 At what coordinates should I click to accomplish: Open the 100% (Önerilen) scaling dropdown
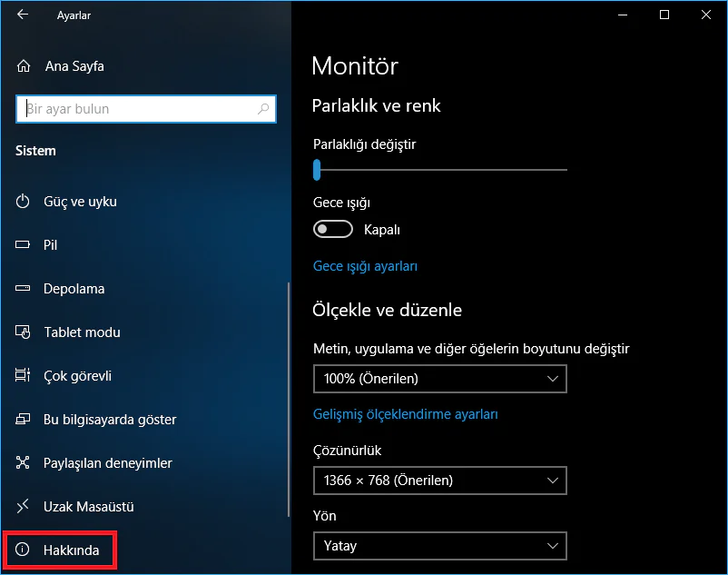pos(439,379)
